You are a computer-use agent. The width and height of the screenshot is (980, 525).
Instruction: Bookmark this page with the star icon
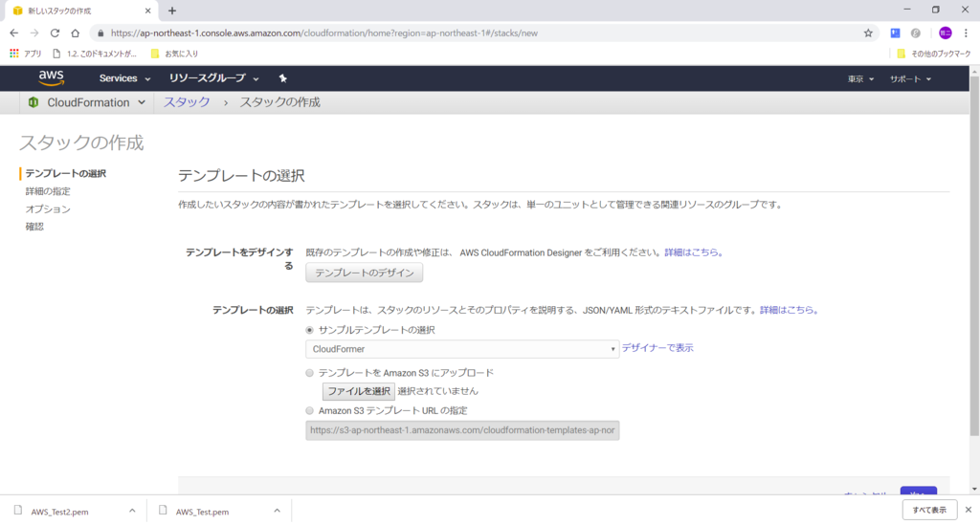868,33
